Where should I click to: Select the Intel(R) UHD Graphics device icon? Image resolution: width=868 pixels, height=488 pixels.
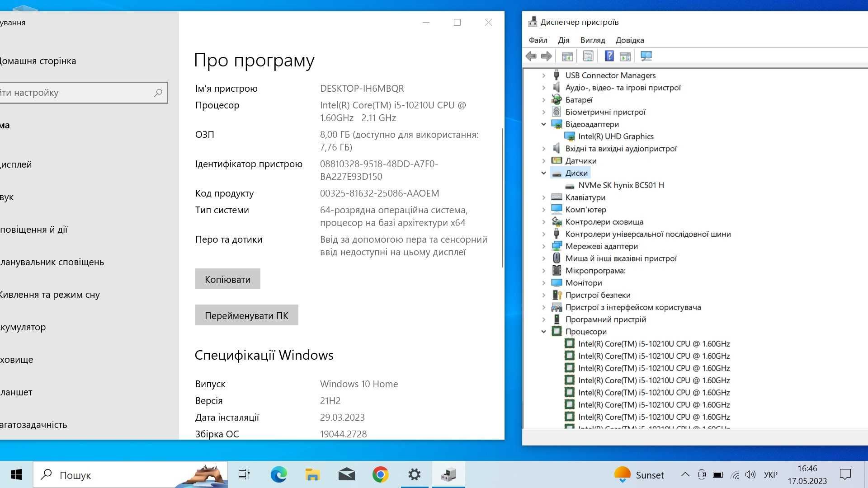pyautogui.click(x=570, y=136)
